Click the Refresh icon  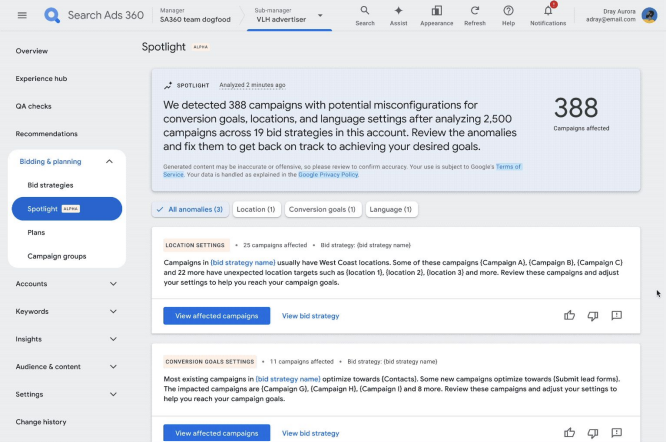pos(475,11)
